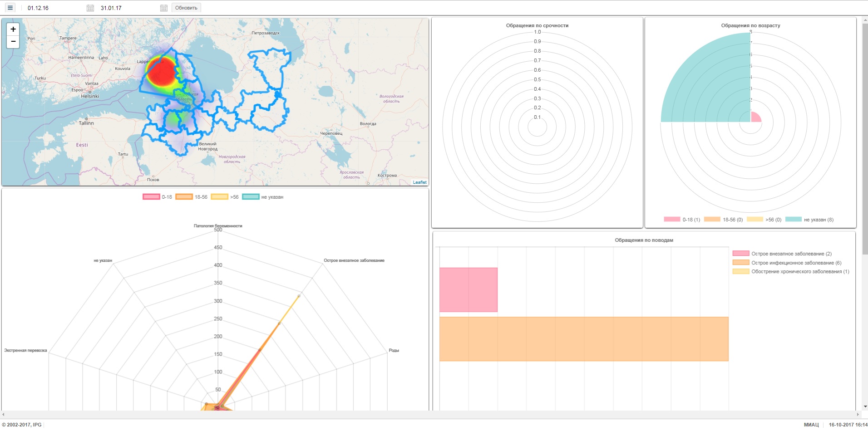Click the Великий Новгород map label
Viewport: 868px width, 431px height.
208,146
